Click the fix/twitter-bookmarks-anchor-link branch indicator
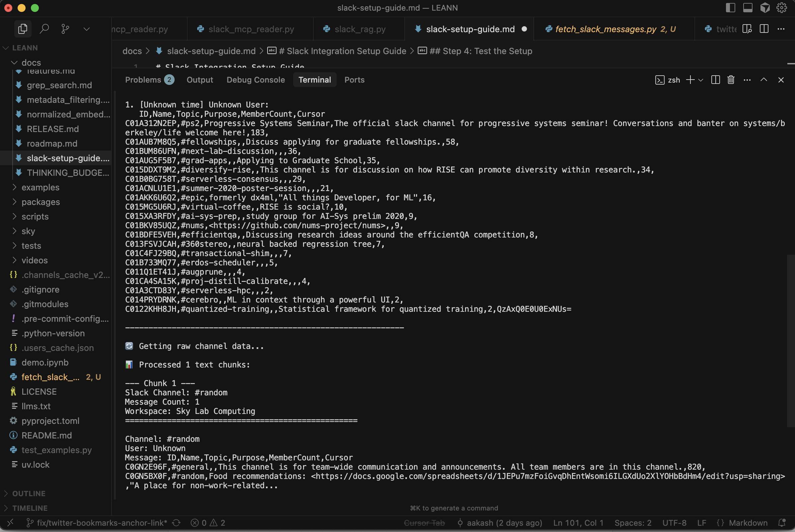The width and height of the screenshot is (795, 532). pos(102,523)
